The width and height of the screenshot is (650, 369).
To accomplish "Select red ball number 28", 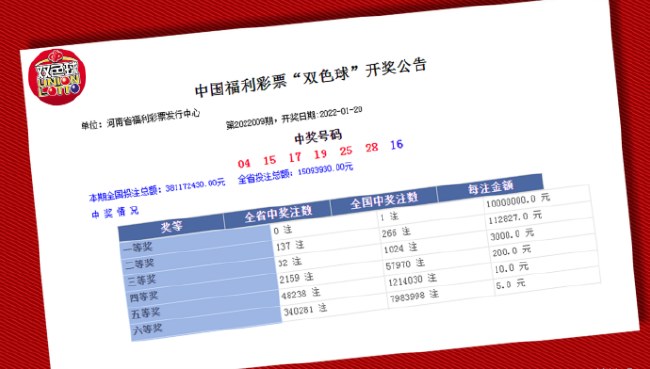I will click(371, 148).
